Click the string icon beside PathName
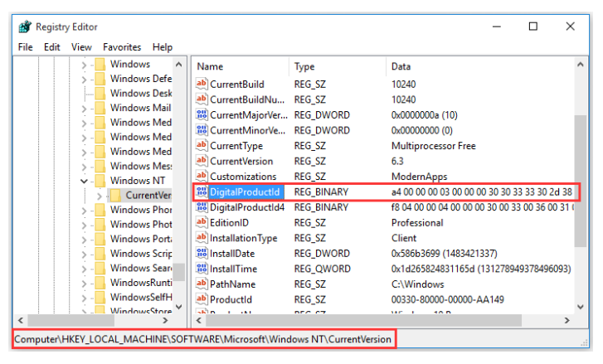 pyautogui.click(x=201, y=284)
